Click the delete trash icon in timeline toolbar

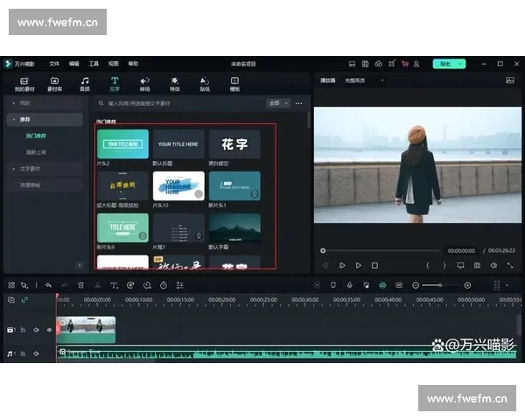pos(80,285)
